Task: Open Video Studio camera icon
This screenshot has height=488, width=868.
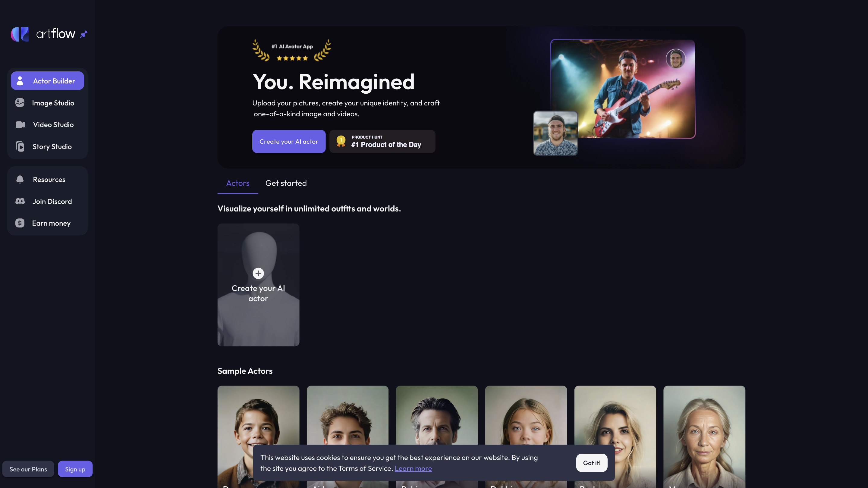Action: (20, 125)
